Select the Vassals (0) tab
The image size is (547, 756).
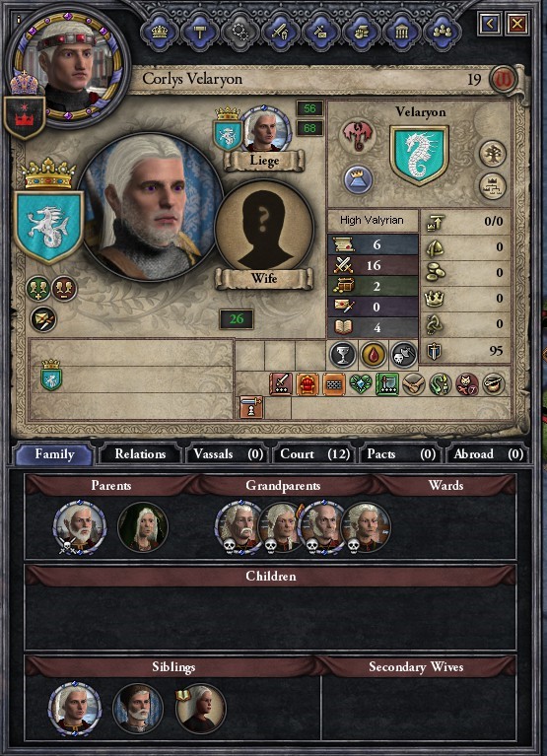tap(228, 454)
